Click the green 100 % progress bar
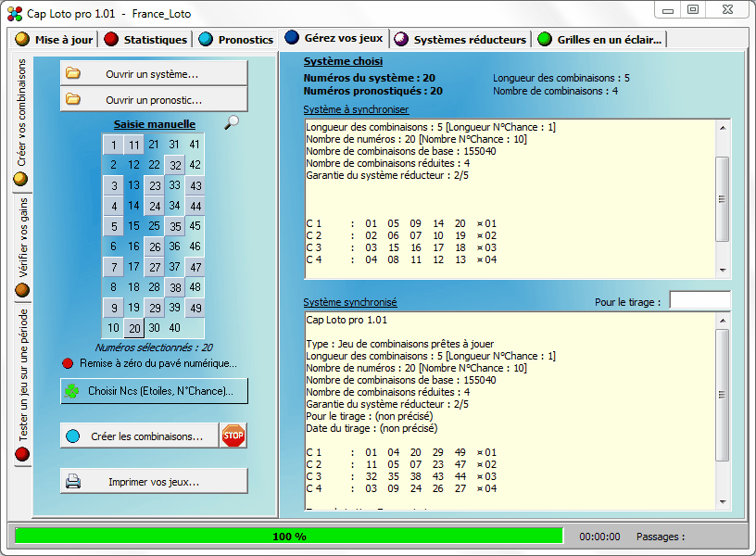 point(289,536)
